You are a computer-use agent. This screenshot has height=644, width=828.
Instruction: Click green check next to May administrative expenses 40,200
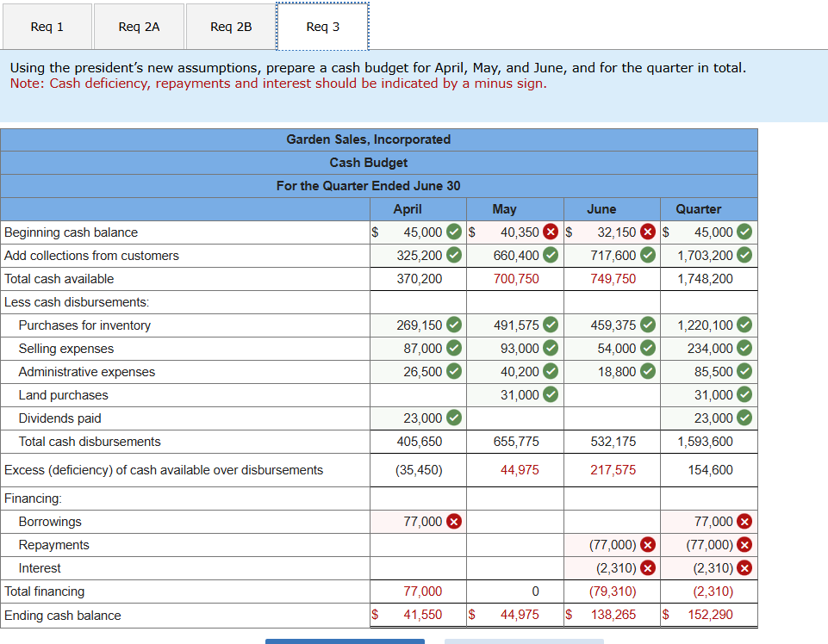[x=551, y=371]
